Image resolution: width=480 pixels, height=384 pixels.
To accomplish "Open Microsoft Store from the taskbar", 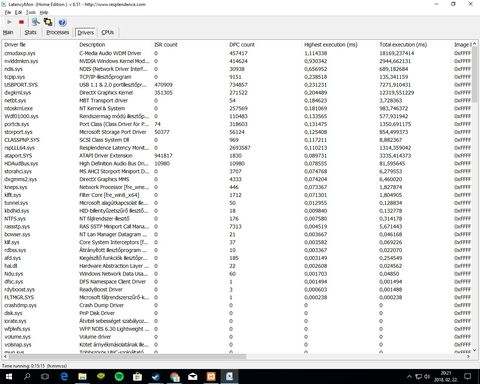I will coord(137,377).
